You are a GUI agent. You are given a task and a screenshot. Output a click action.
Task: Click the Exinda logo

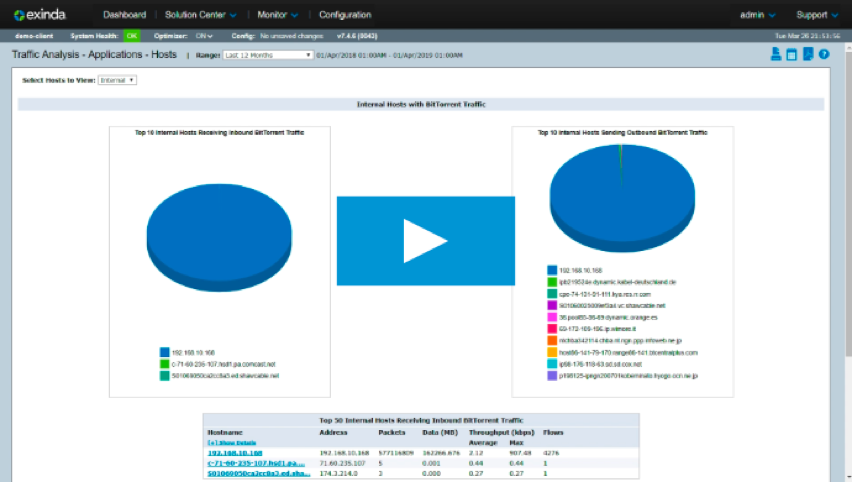point(46,15)
